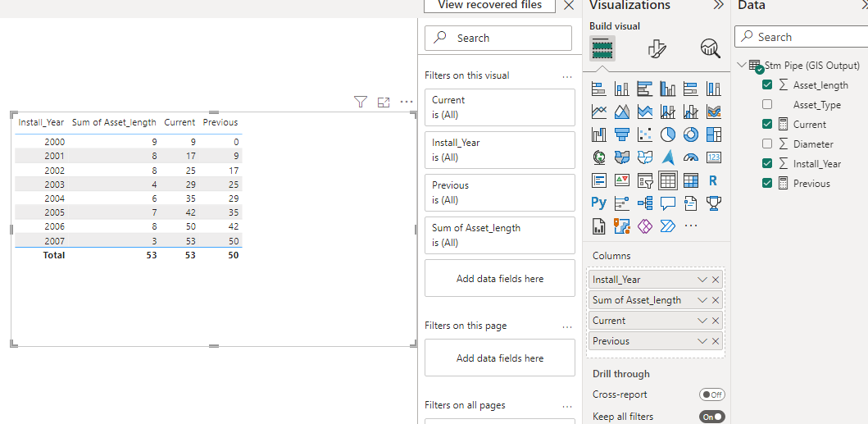Pick the Card (123) visual

(x=714, y=158)
